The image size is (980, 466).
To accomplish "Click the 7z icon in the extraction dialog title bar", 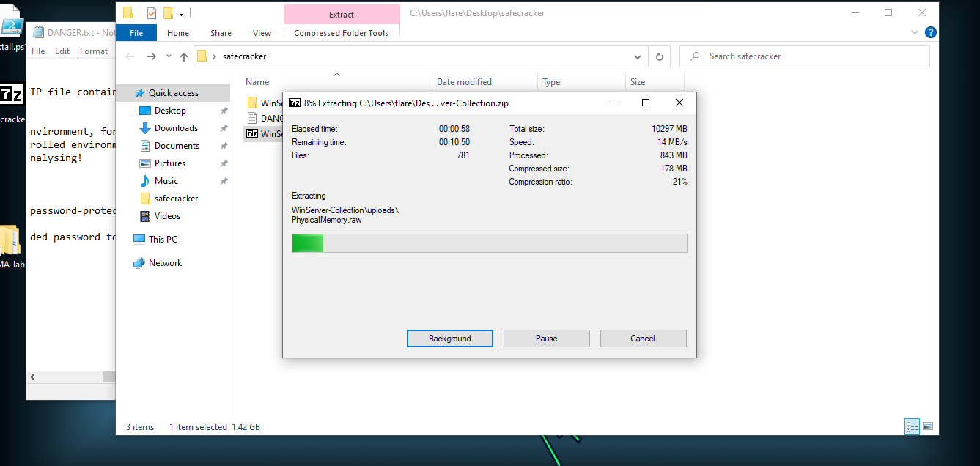I will tap(295, 103).
